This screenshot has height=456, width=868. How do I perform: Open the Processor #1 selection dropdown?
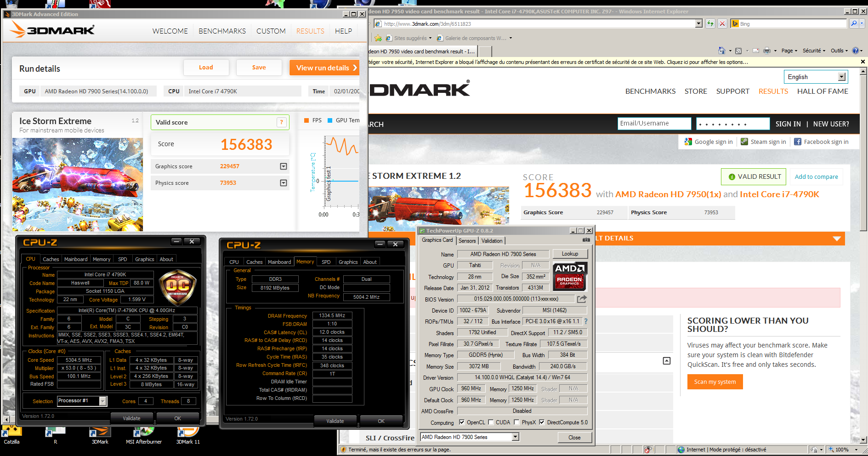point(103,401)
